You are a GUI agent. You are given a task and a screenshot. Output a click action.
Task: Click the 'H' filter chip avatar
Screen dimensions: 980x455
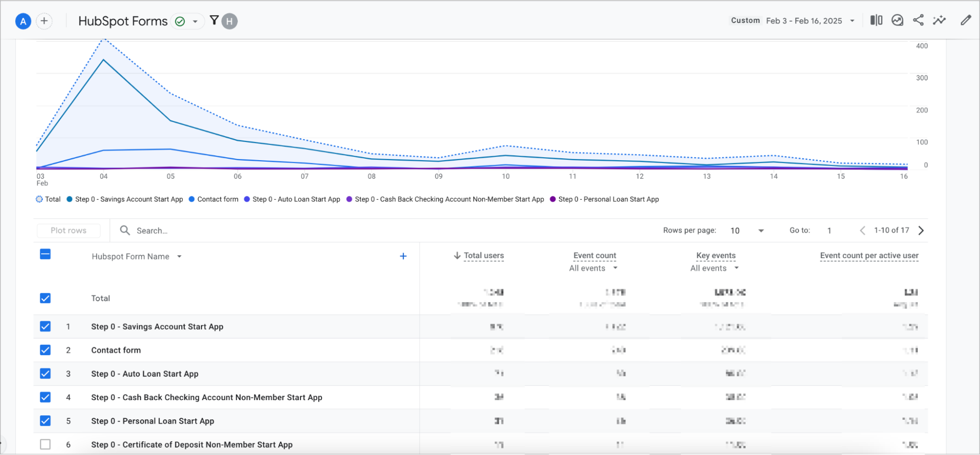point(229,22)
